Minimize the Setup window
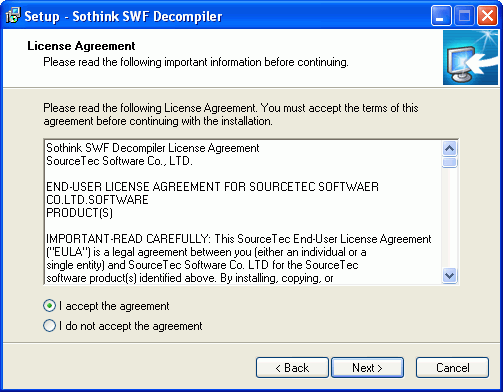The image size is (503, 392). 441,15
